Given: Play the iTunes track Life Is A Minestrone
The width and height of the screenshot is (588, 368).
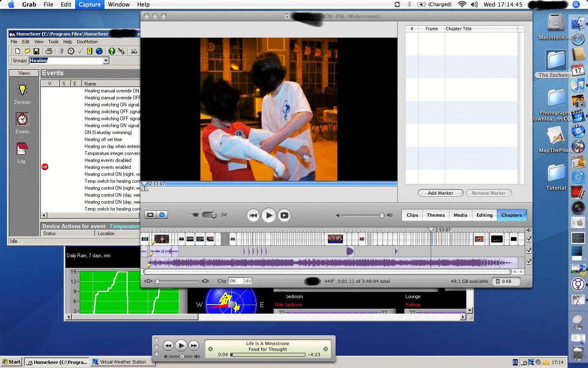Looking at the screenshot, I should pos(181,346).
